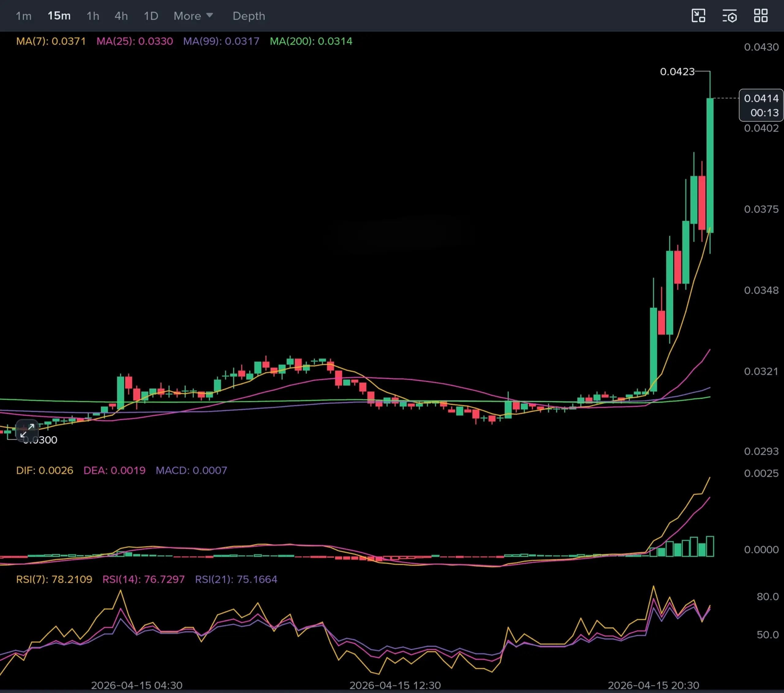The width and height of the screenshot is (784, 693).
Task: Select the 1m timeframe tab
Action: [x=23, y=16]
